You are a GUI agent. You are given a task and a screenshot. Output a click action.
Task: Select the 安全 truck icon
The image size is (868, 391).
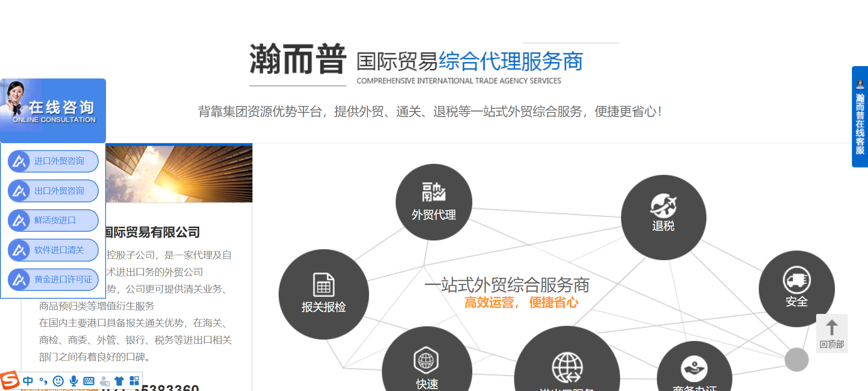click(796, 280)
